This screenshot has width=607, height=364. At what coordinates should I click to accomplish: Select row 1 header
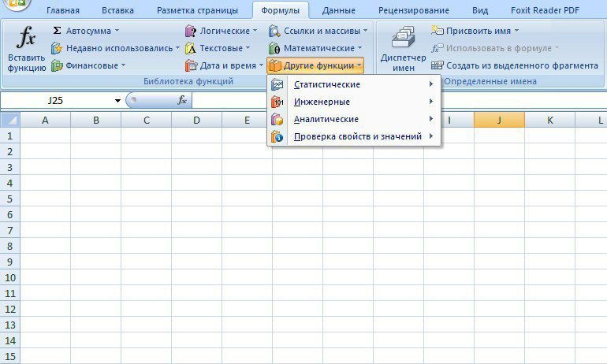[10, 136]
